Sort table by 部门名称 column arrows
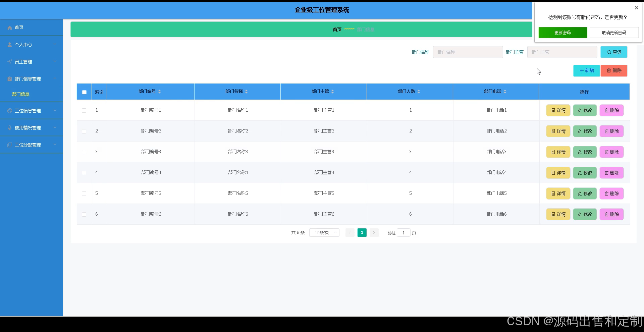 [x=247, y=92]
